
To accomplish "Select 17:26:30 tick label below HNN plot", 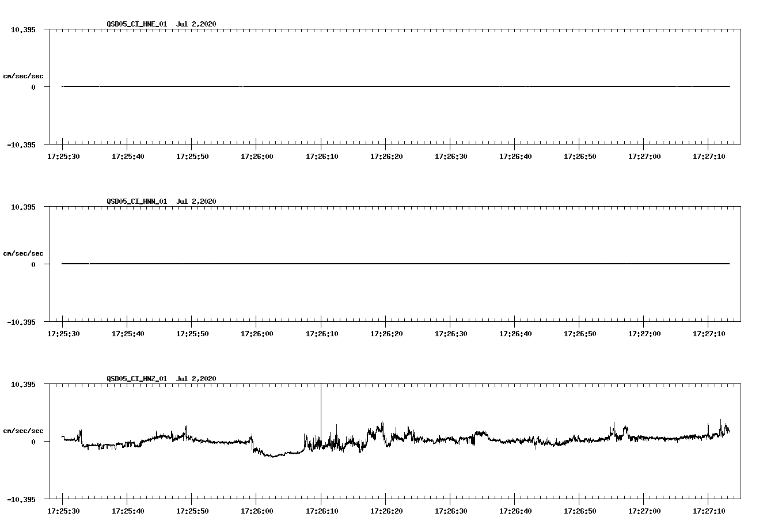I will 451,333.
